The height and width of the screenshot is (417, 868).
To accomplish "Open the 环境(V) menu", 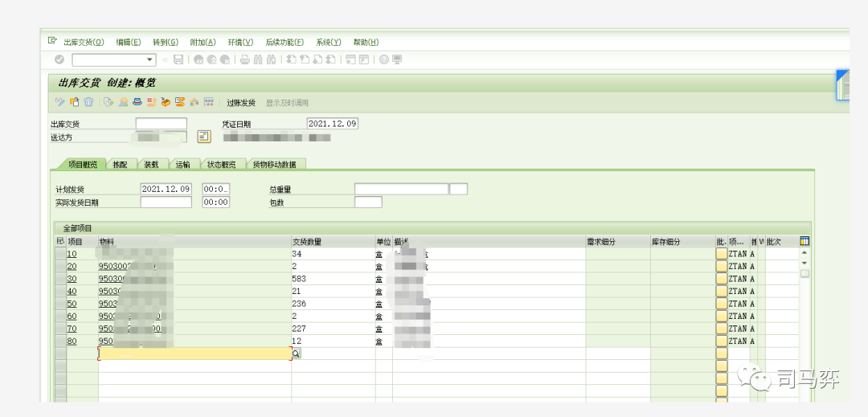I will click(240, 42).
